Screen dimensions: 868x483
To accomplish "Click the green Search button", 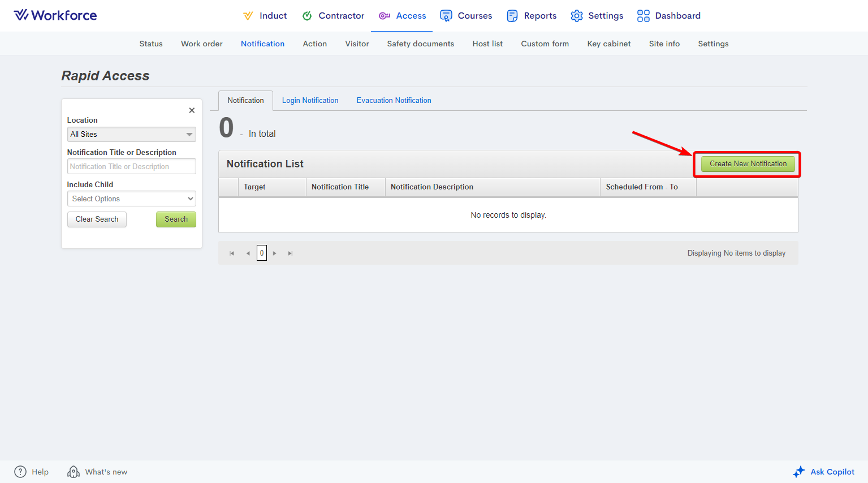I will pos(176,219).
